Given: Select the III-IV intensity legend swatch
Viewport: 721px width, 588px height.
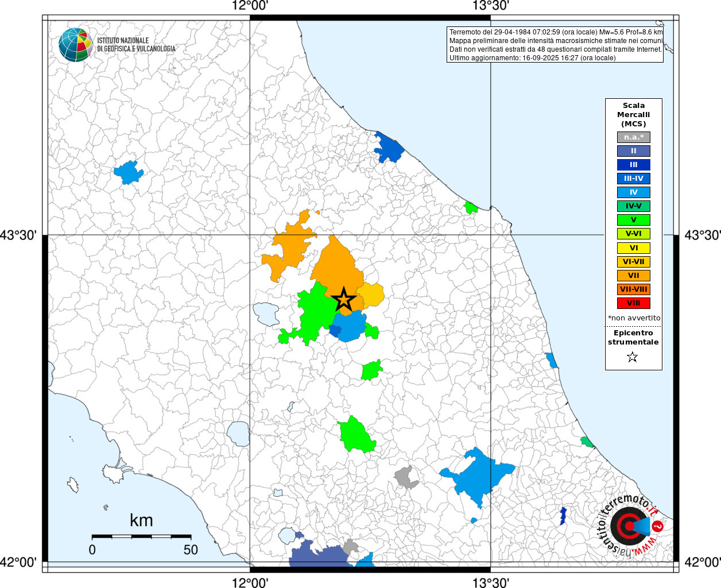Looking at the screenshot, I should click(x=634, y=179).
